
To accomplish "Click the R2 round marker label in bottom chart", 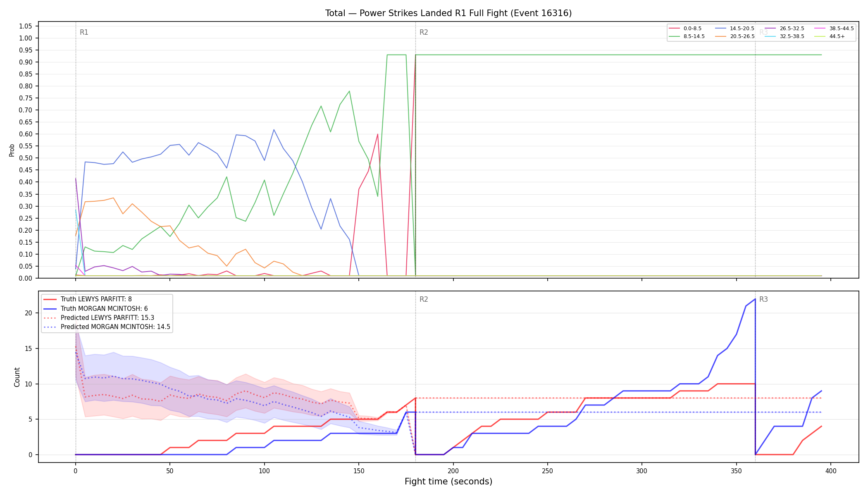I will coord(424,299).
